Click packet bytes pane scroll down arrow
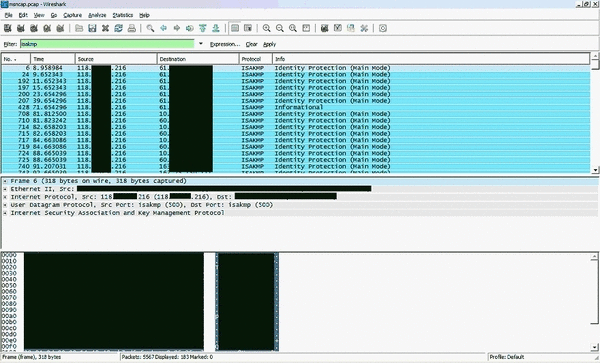 tap(595, 347)
